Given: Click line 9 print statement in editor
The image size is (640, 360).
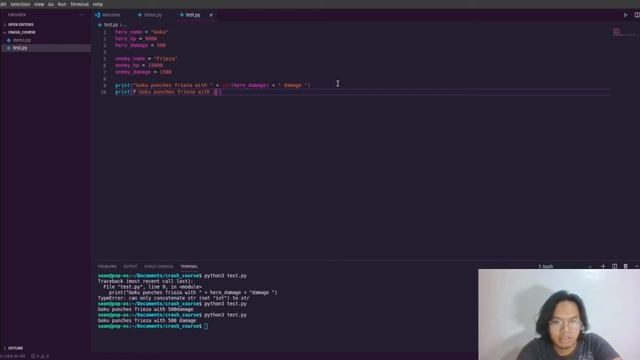Looking at the screenshot, I should (x=213, y=85).
